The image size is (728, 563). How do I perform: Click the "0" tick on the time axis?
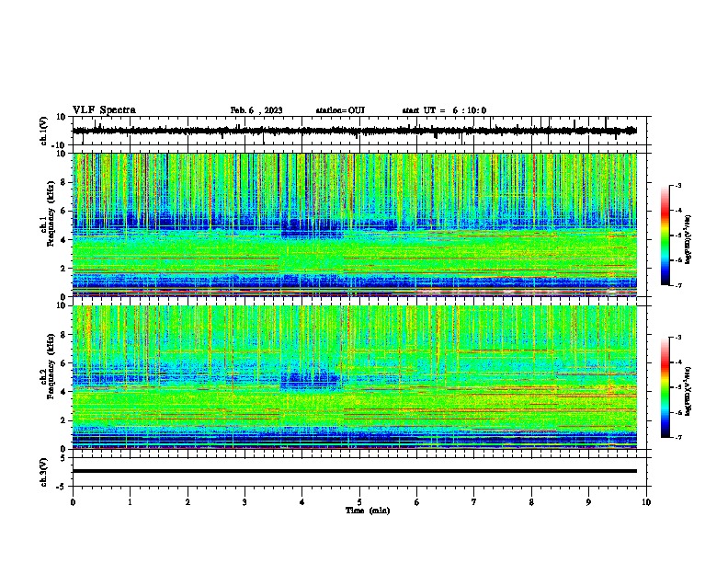(x=73, y=502)
